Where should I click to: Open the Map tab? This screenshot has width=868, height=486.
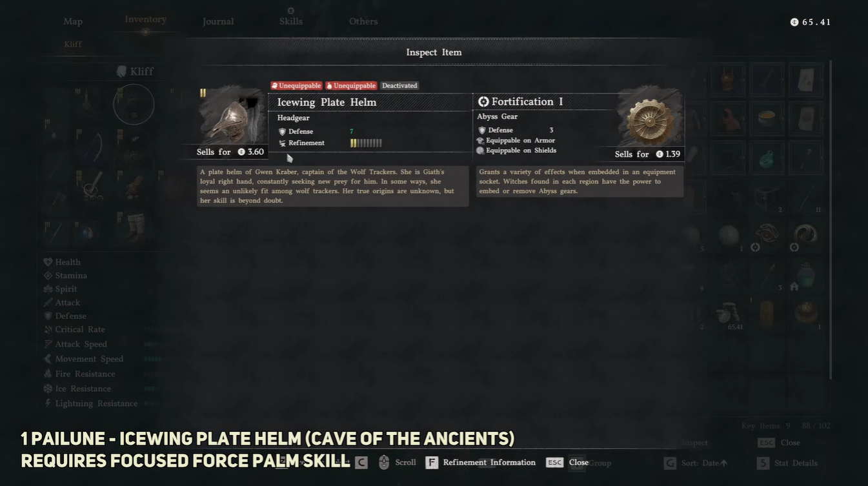pyautogui.click(x=73, y=21)
